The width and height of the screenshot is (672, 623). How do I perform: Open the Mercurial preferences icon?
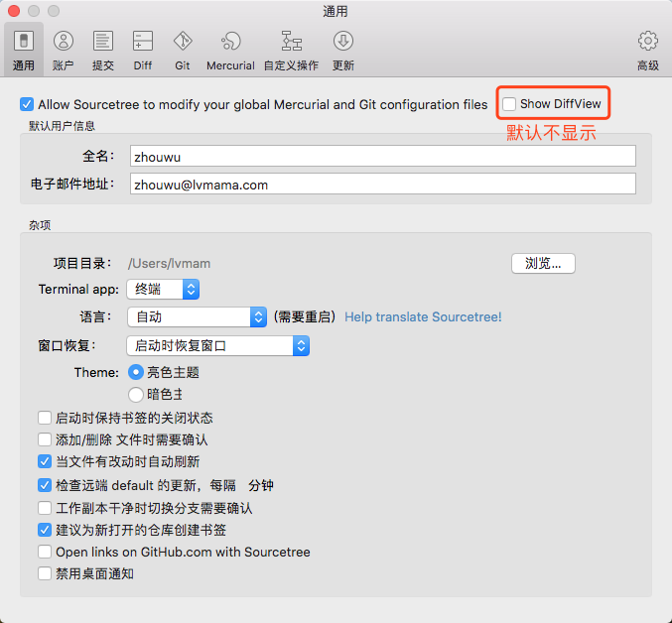pyautogui.click(x=230, y=49)
